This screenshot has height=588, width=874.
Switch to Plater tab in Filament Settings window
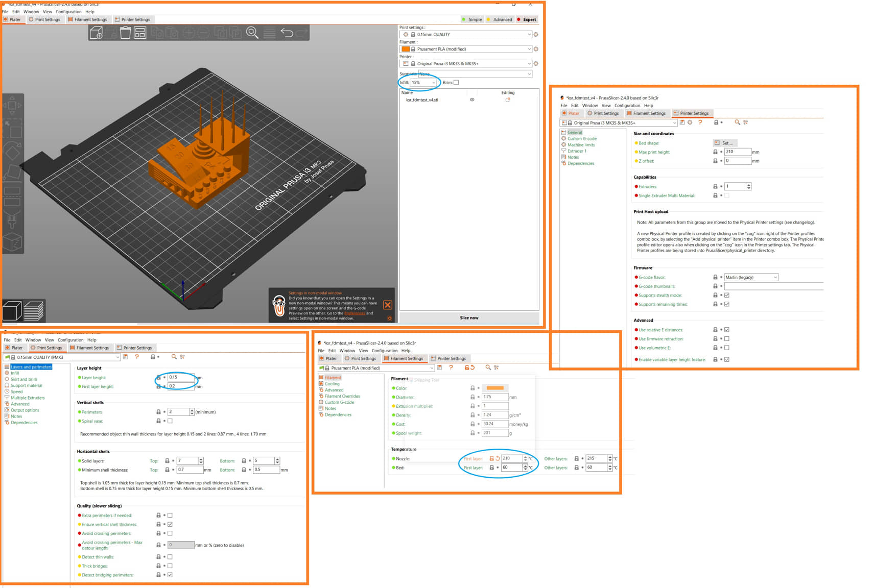328,358
